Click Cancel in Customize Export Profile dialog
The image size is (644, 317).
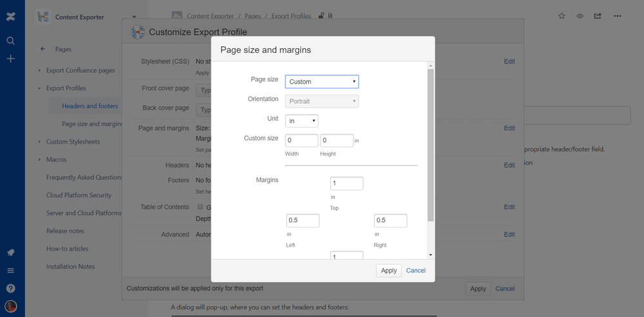pos(505,289)
